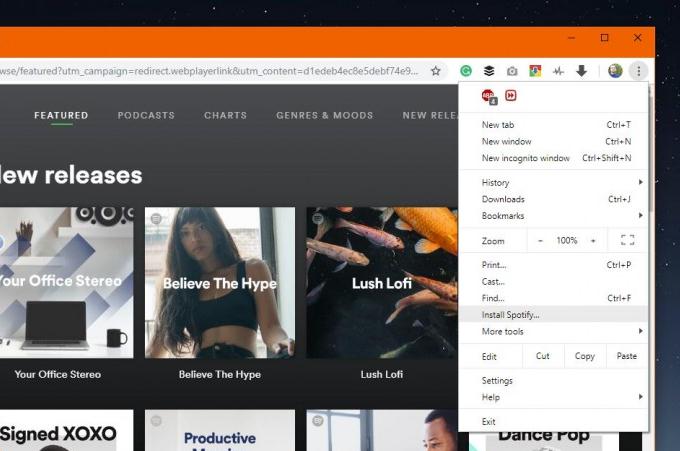Select New window menu entry
Image resolution: width=680 pixels, height=451 pixels.
click(553, 141)
